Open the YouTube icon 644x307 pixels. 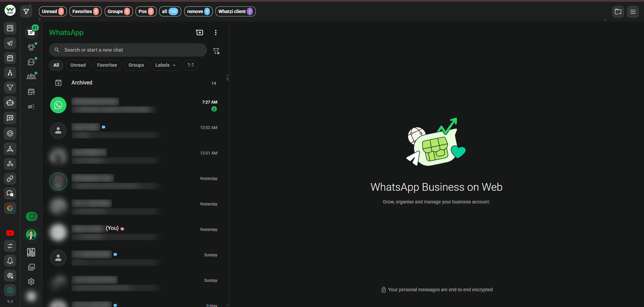click(x=10, y=233)
